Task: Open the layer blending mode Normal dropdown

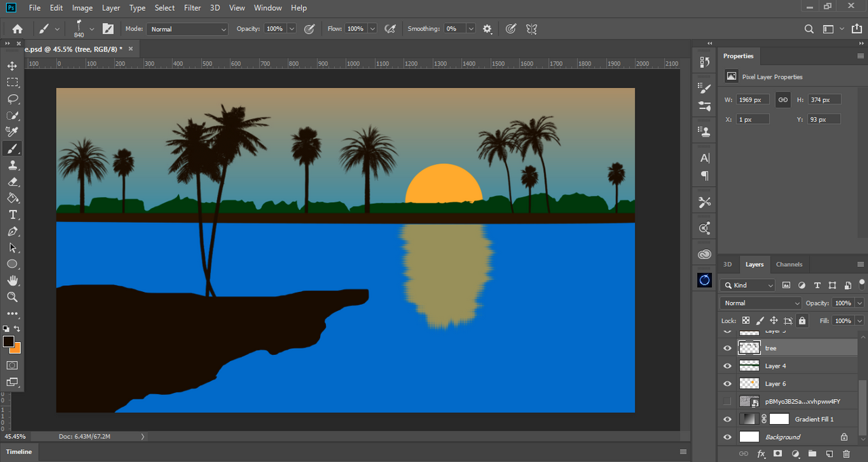Action: (x=762, y=303)
